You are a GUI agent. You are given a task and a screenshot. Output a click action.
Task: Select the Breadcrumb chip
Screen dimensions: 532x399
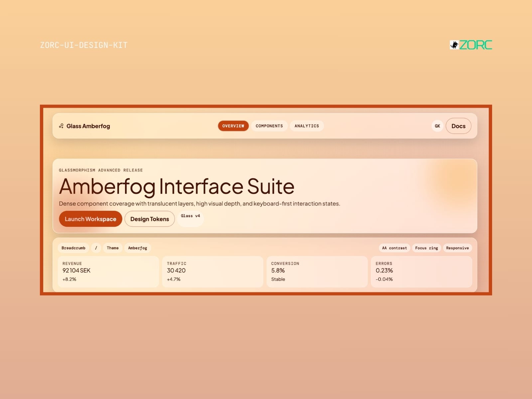click(73, 248)
